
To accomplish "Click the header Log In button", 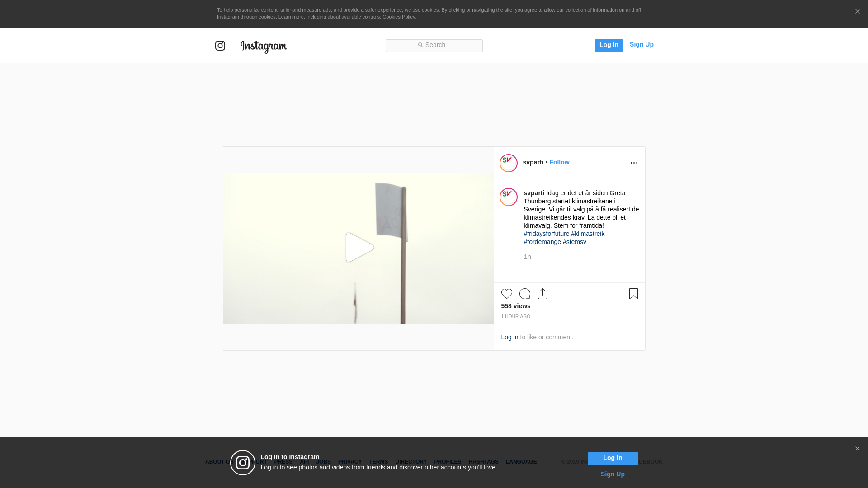I will click(609, 45).
